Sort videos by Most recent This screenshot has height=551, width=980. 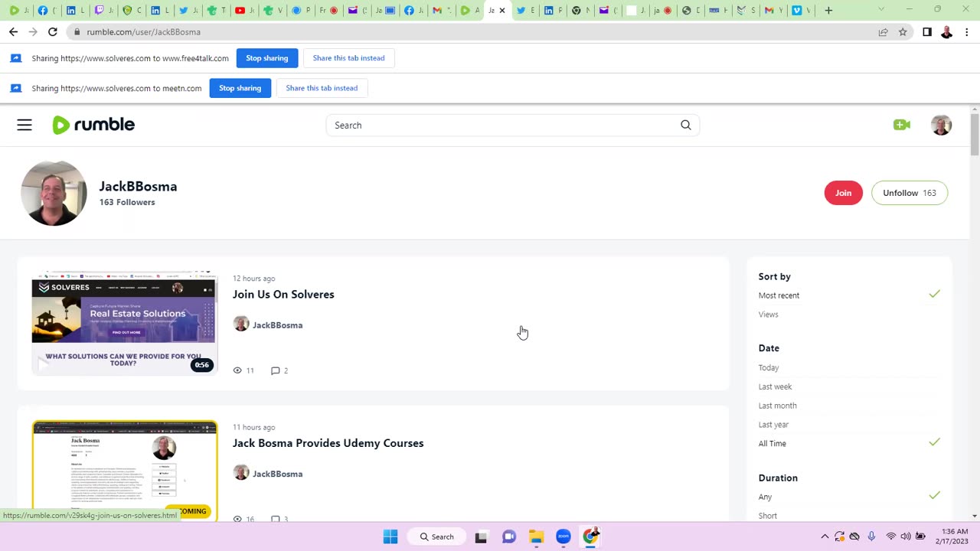[779, 295]
